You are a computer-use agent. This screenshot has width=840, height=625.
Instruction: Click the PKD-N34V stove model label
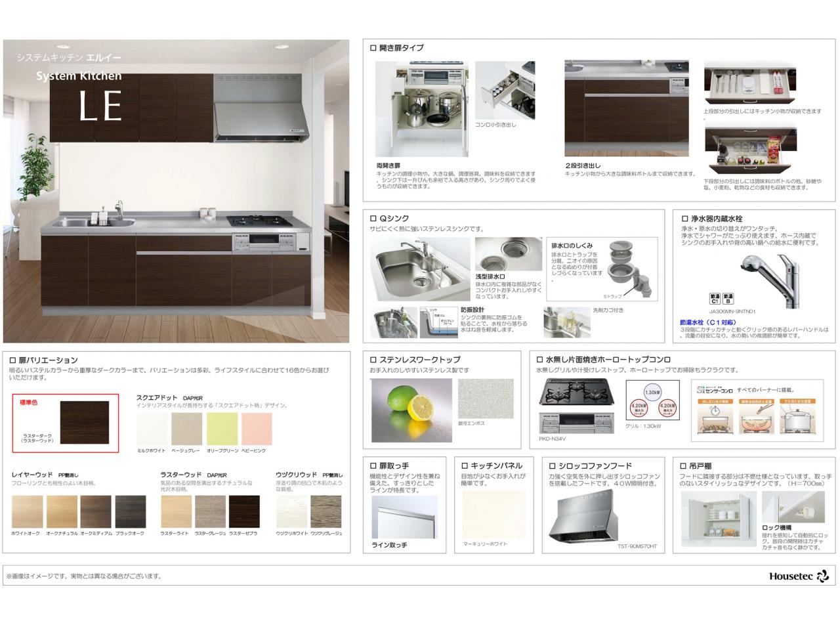(x=552, y=439)
